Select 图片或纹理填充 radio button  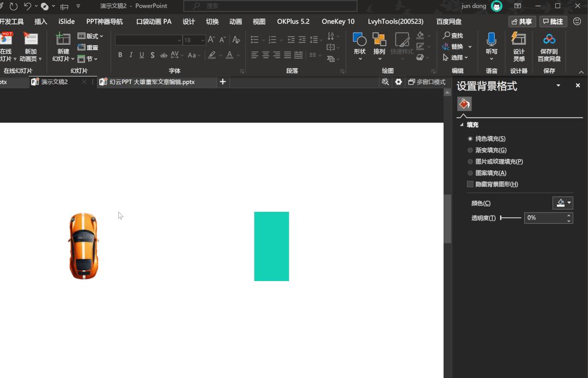(470, 162)
